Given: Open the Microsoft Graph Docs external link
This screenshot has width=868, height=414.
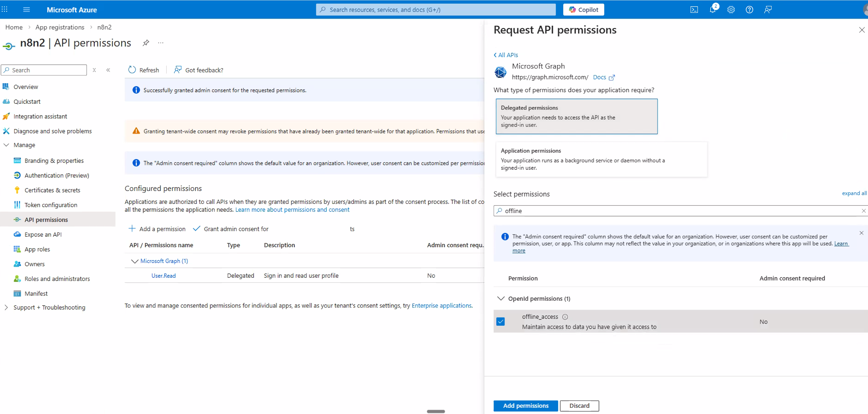Looking at the screenshot, I should tap(604, 77).
